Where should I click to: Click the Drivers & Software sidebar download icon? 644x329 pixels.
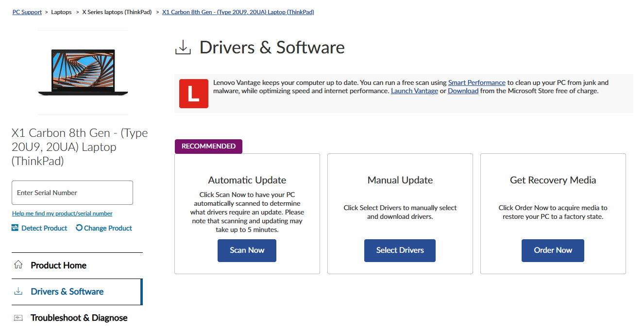coord(18,292)
